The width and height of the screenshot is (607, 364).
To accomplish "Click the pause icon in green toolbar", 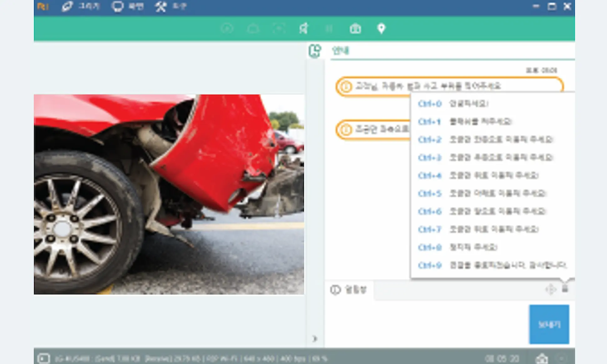I will [329, 29].
